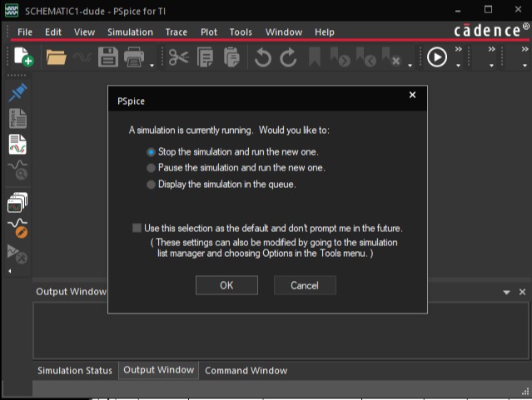Image resolution: width=532 pixels, height=400 pixels.
Task: Run the simulation with the play button
Action: tap(436, 57)
